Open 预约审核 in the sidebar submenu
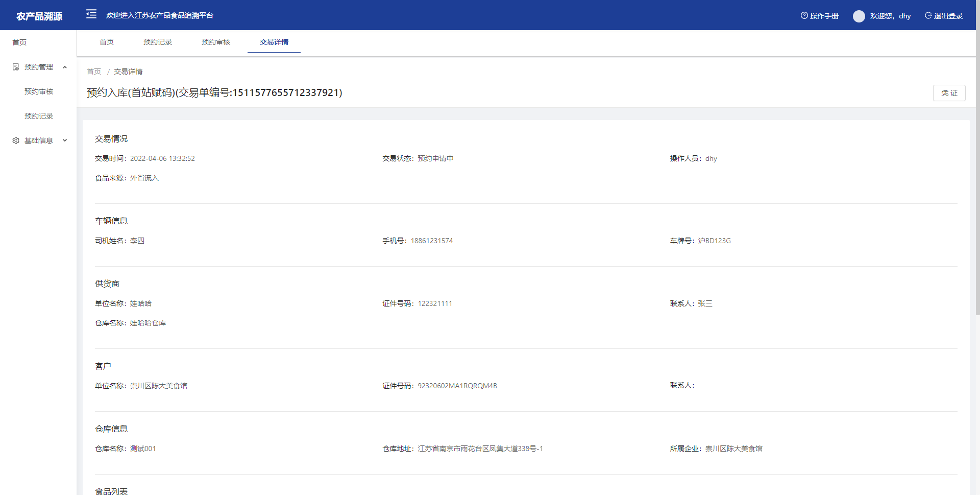This screenshot has height=495, width=980. pyautogui.click(x=39, y=91)
